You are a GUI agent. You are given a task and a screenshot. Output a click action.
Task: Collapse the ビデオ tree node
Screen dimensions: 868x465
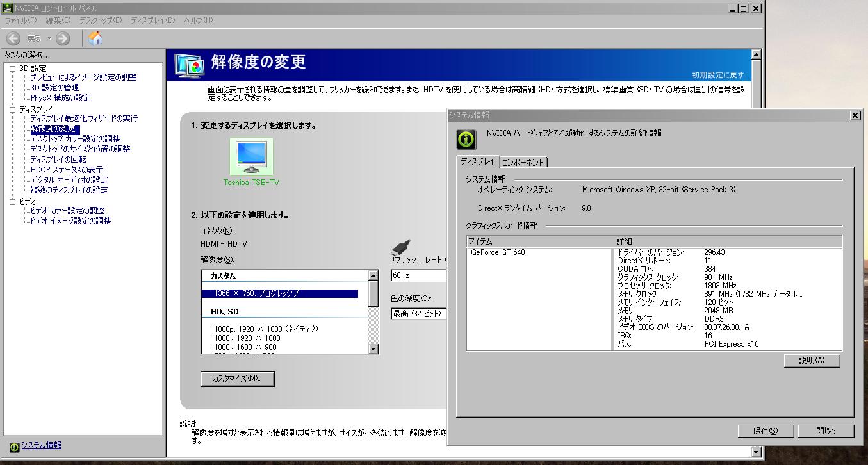point(12,201)
